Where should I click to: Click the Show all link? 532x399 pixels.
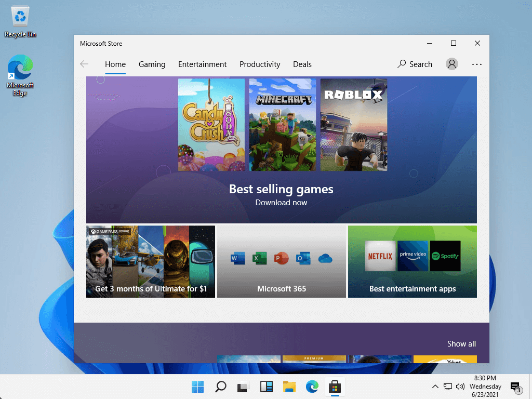pyautogui.click(x=461, y=343)
